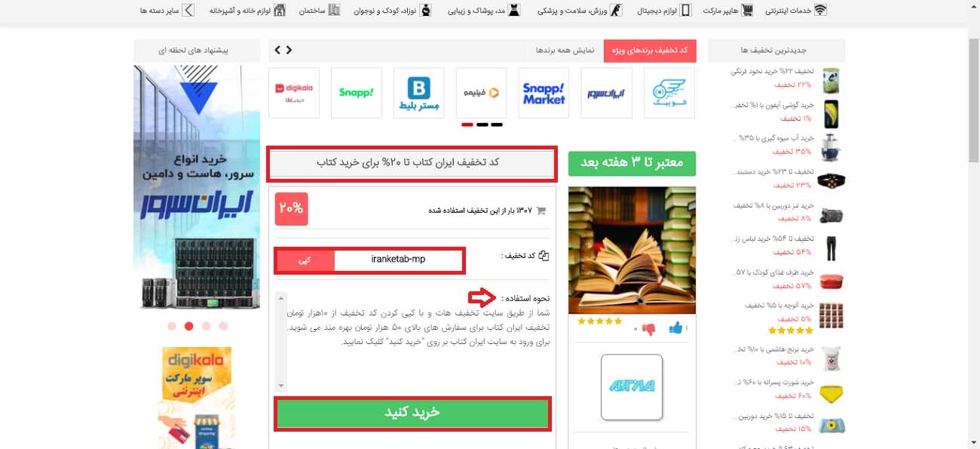Click the carousel previous arrow
The image size is (980, 449).
coord(277,50)
